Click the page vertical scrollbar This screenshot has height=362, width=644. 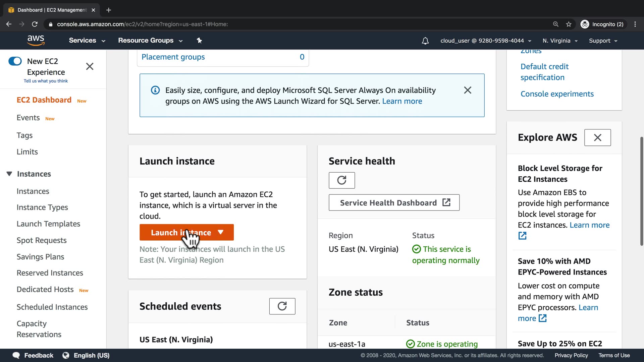pos(641,191)
